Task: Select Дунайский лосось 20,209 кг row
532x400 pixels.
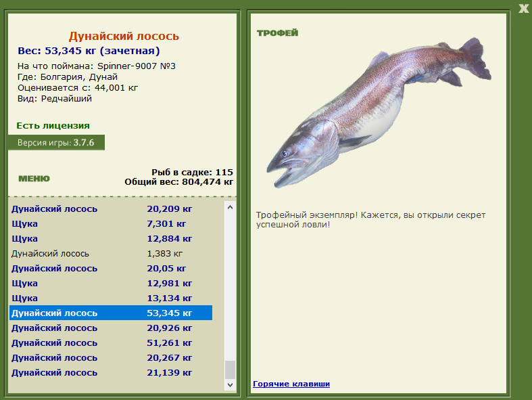Action: [x=111, y=208]
